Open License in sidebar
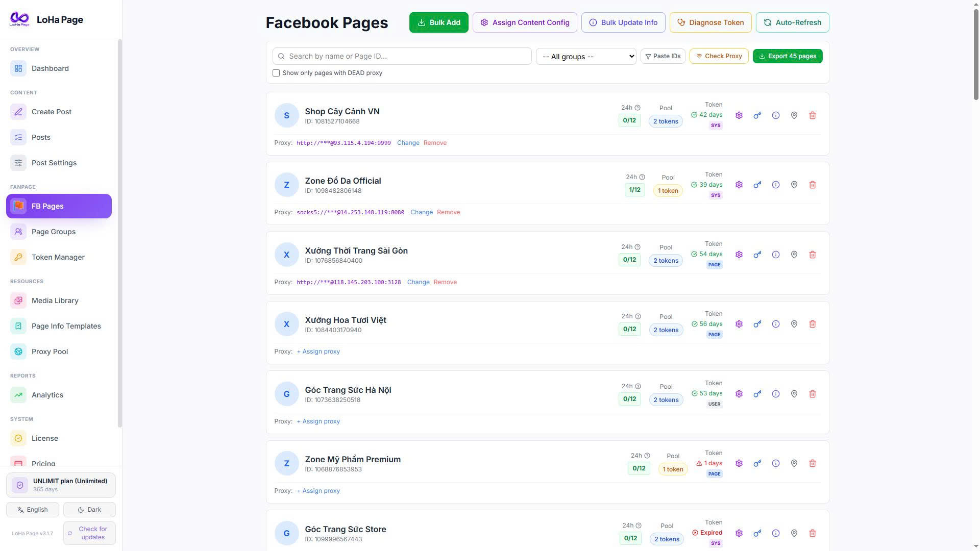Image resolution: width=980 pixels, height=551 pixels. [59, 438]
